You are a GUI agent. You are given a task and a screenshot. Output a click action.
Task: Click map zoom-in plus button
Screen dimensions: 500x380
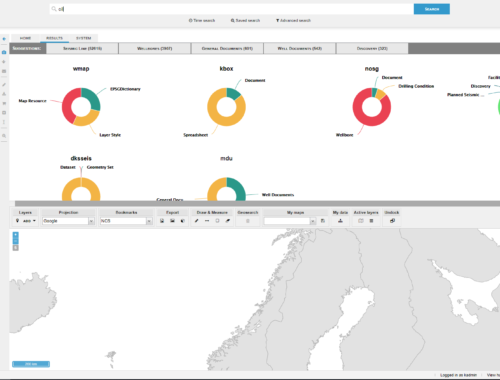(16, 235)
